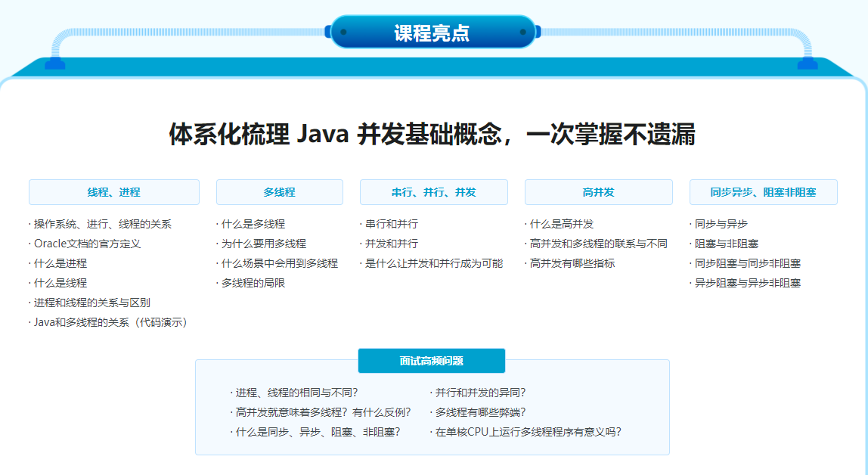The image size is (868, 475).
Task: Select the 多线程 category header
Action: click(279, 192)
